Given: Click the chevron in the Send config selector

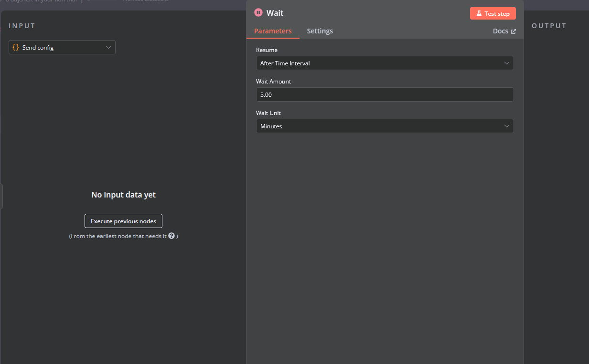Looking at the screenshot, I should [109, 47].
